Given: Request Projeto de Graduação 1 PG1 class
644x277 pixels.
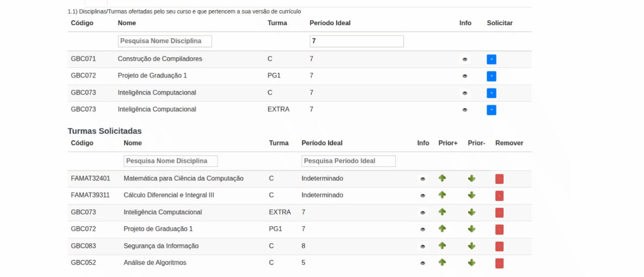Looking at the screenshot, I should pos(492,76).
